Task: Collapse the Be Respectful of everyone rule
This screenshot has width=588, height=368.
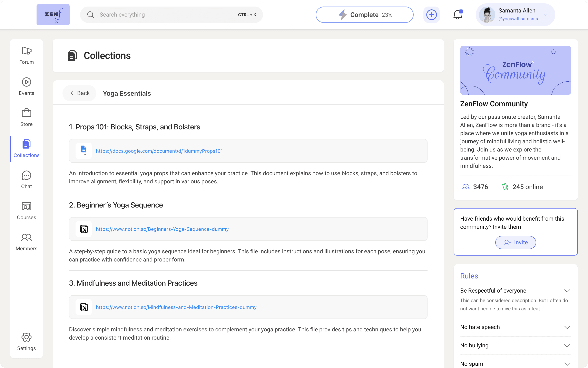Action: pos(567,291)
